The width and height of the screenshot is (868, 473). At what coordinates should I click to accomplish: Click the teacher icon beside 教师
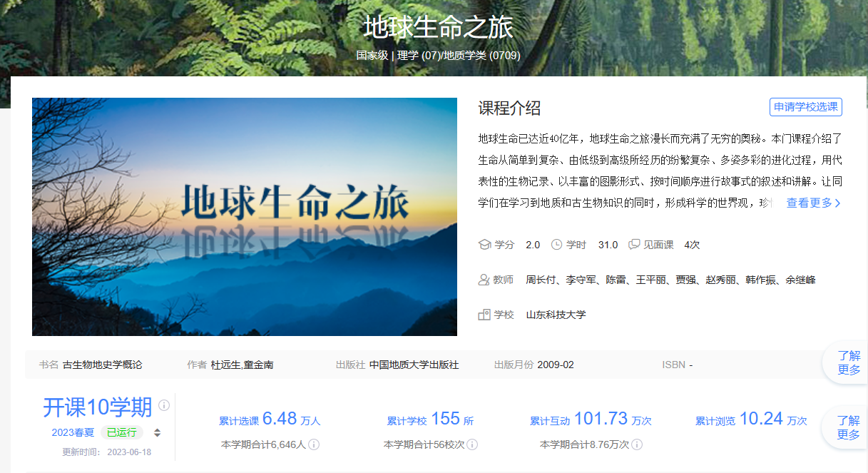coord(484,280)
